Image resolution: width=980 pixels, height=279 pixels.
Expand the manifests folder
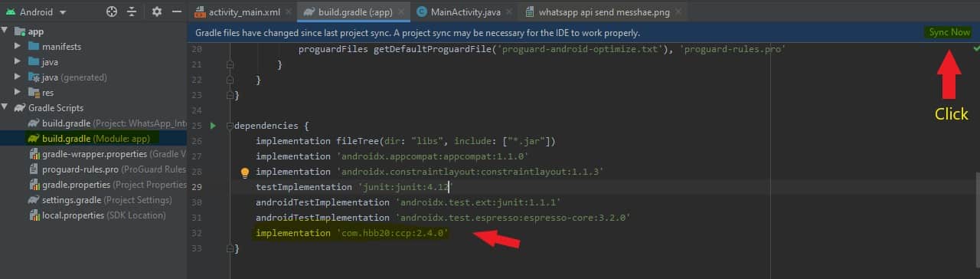pyautogui.click(x=18, y=47)
